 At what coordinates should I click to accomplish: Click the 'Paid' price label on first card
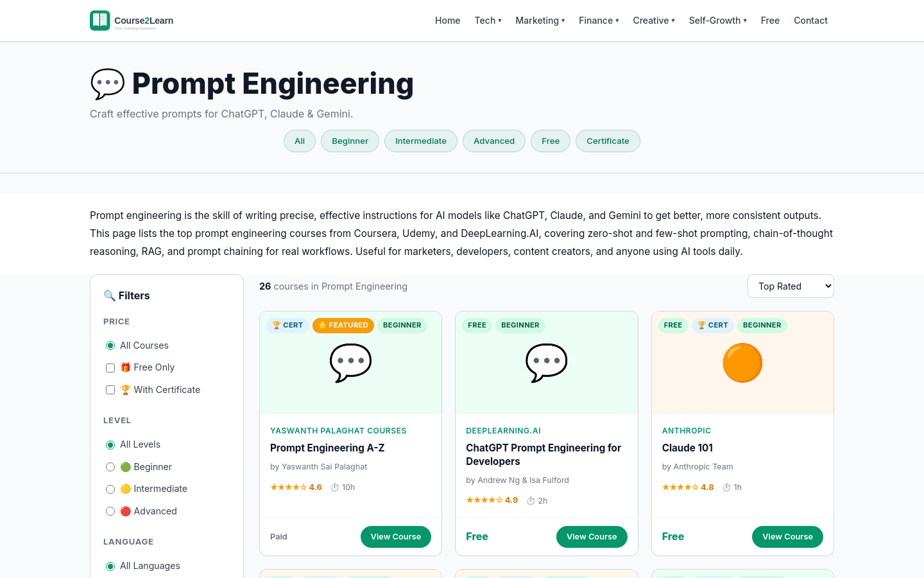tap(278, 537)
